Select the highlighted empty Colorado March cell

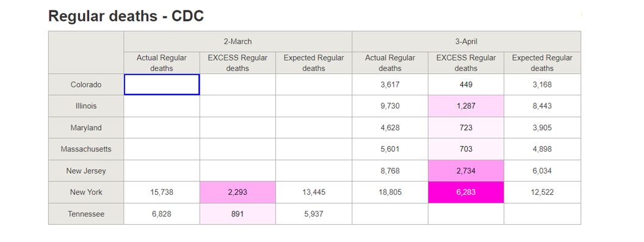[x=162, y=84]
